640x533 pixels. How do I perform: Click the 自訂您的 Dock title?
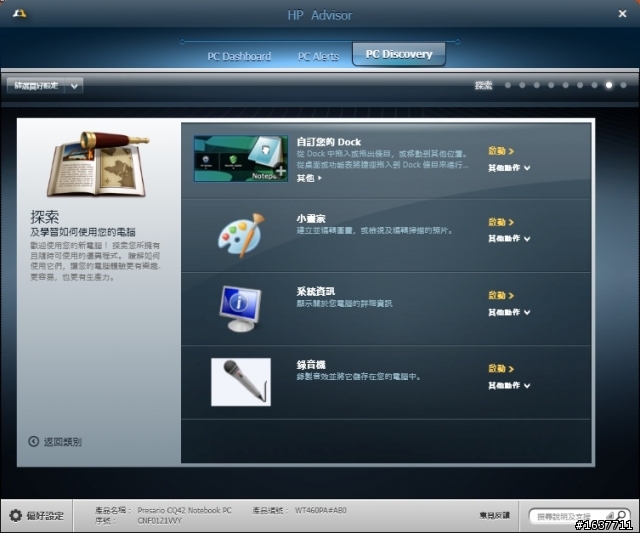pos(329,142)
